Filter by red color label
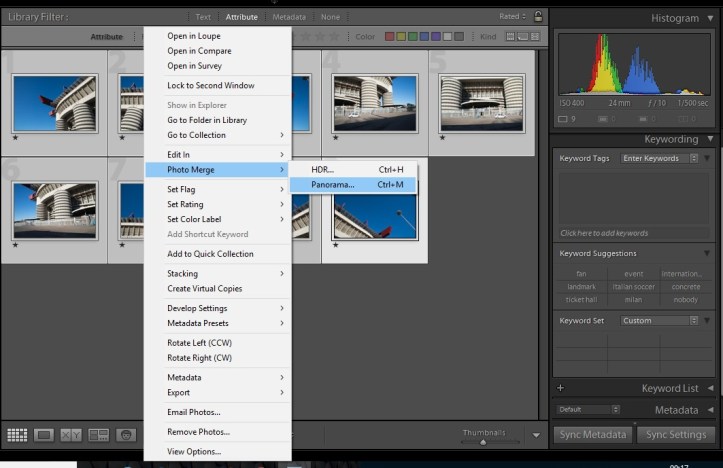The height and width of the screenshot is (468, 723). click(390, 37)
